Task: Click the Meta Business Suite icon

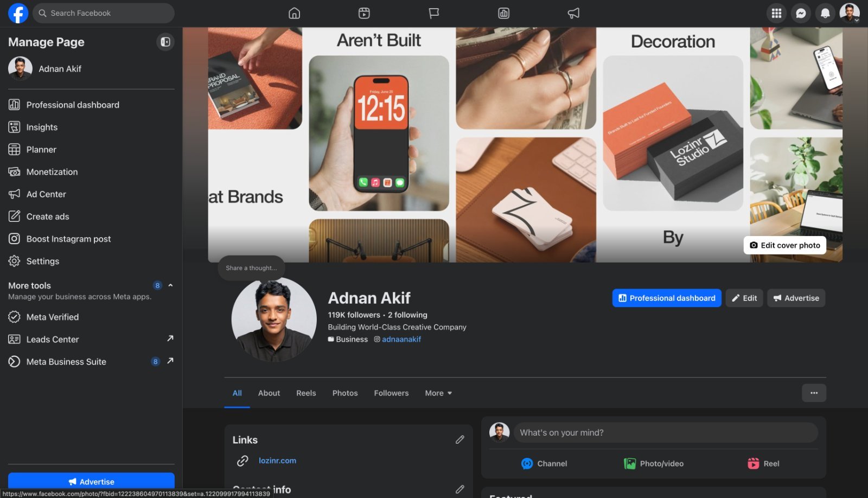Action: (x=14, y=361)
